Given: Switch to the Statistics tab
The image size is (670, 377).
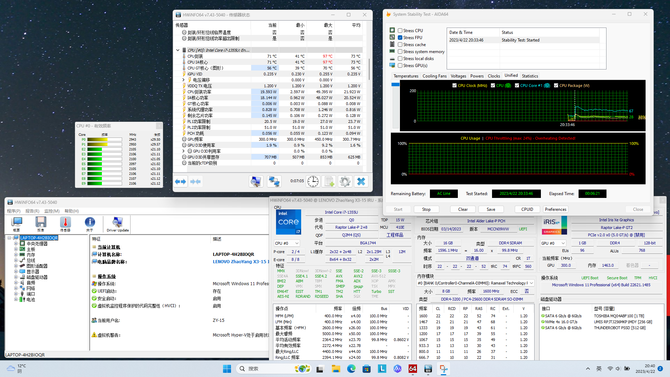Looking at the screenshot, I should (x=530, y=76).
